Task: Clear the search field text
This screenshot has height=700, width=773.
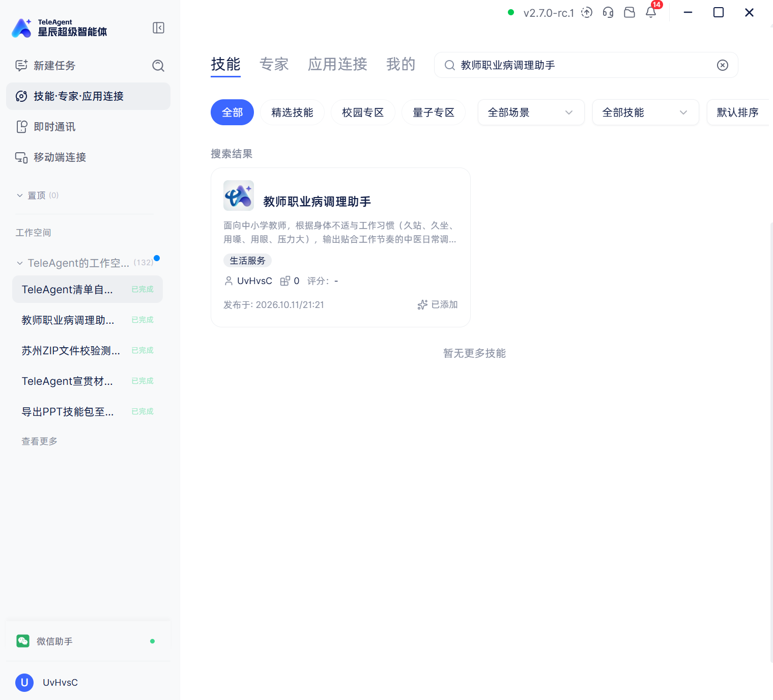Action: pos(723,65)
